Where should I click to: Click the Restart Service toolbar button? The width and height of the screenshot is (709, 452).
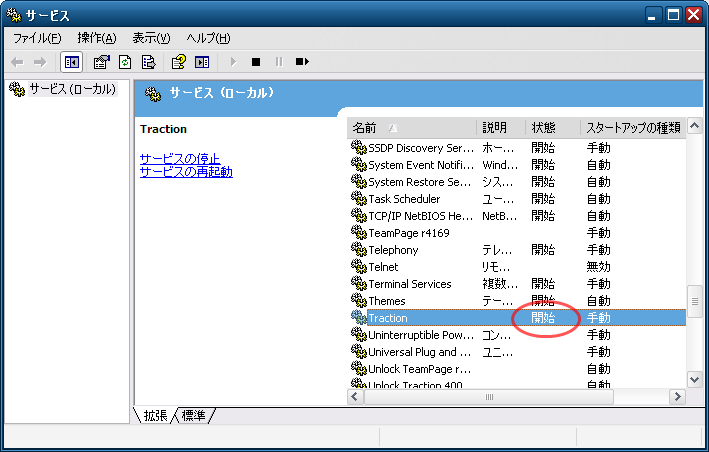[x=302, y=61]
